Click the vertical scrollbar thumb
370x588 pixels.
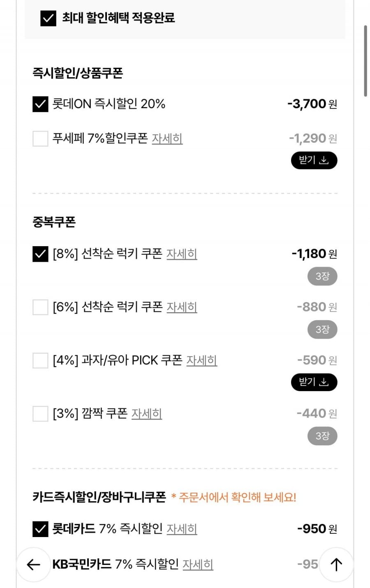[x=365, y=61]
